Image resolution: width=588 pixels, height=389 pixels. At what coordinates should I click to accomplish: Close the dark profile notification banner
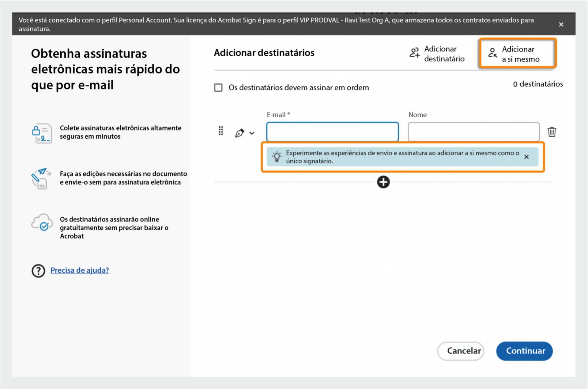[x=561, y=25]
